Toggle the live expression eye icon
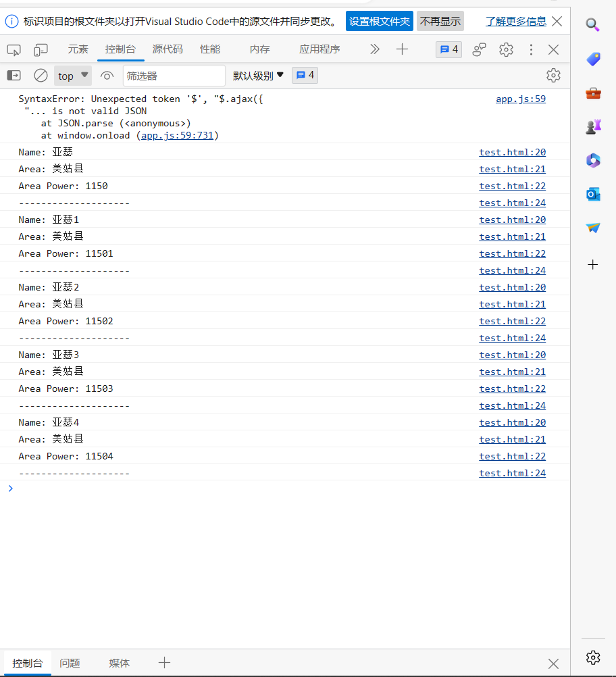616x677 pixels. [107, 76]
